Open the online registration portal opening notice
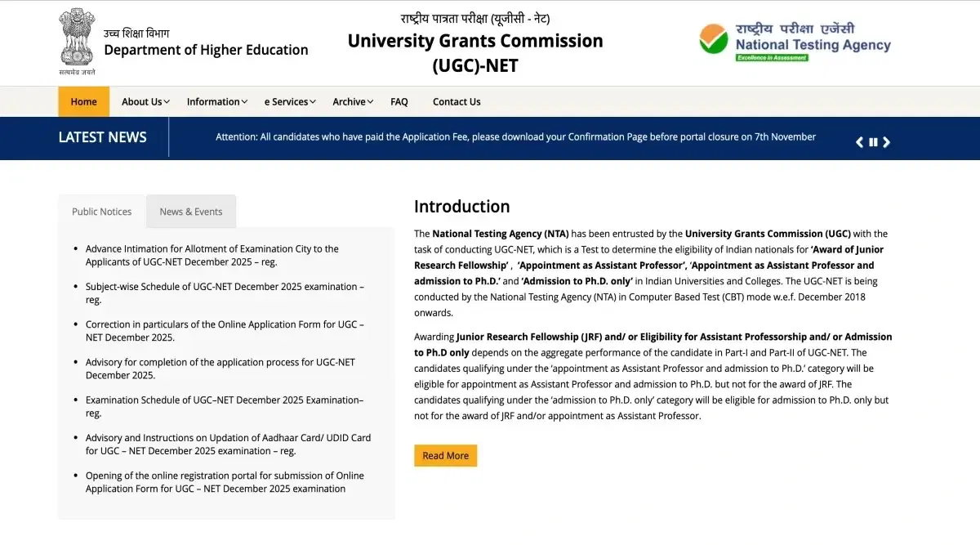 click(x=225, y=476)
